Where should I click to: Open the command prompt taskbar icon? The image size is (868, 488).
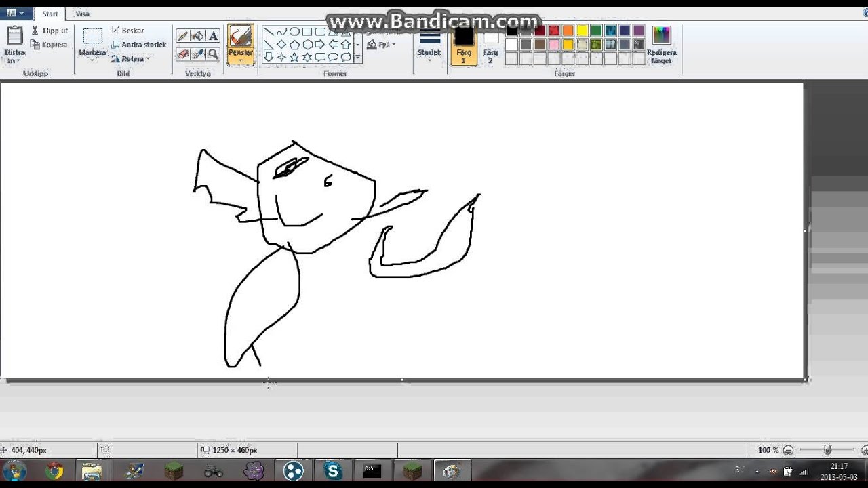point(372,470)
